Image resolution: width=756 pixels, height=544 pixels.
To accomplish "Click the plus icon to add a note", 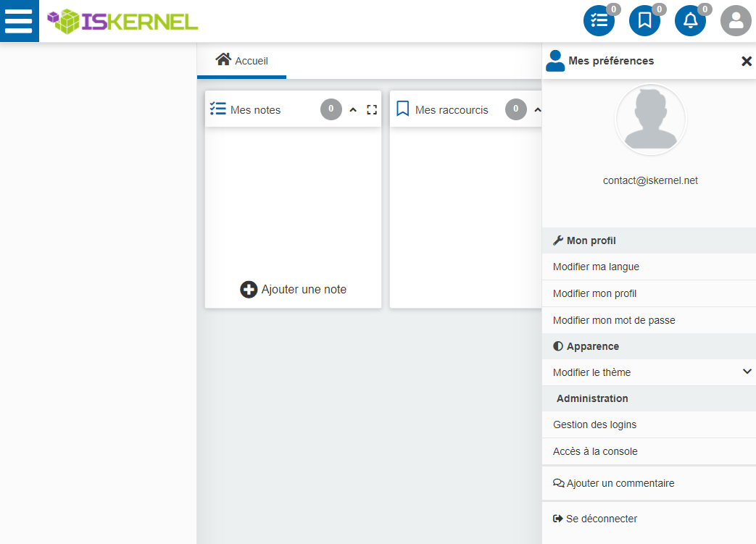I will click(249, 290).
